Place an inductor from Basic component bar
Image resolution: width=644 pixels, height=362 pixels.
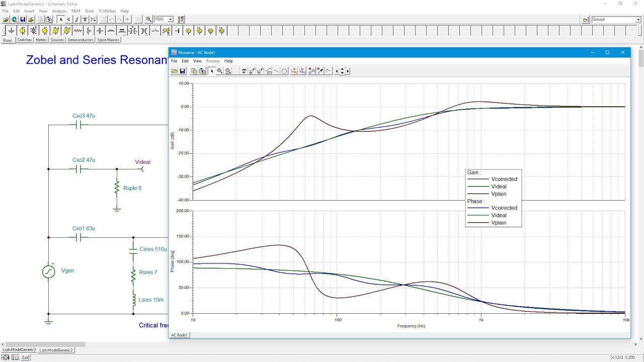111,31
